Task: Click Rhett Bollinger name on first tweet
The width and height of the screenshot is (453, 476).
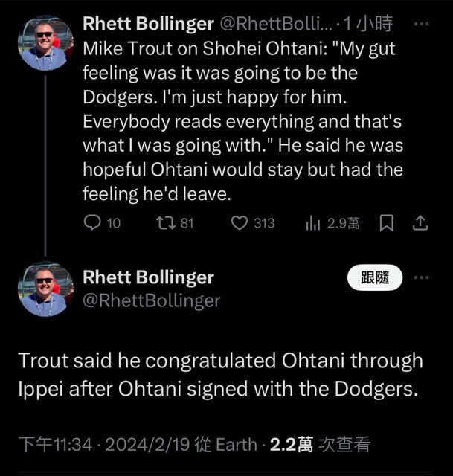Action: tap(148, 24)
